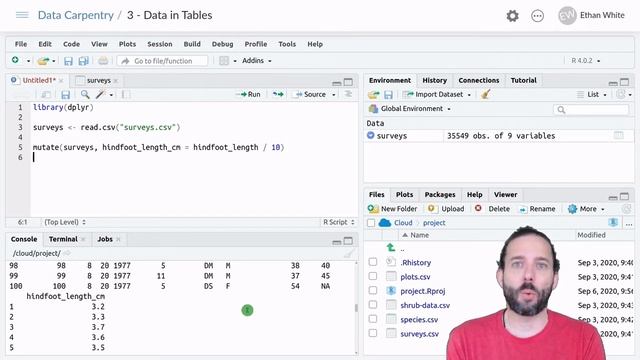Check the species.csv file checkbox
The image size is (640, 360).
coord(373,319)
